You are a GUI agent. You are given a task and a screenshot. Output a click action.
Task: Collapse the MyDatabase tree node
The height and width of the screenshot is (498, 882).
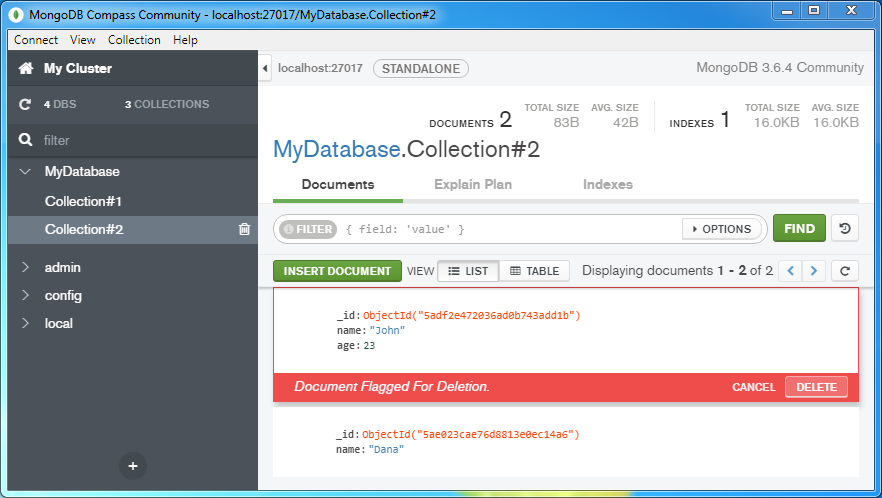[x=25, y=171]
